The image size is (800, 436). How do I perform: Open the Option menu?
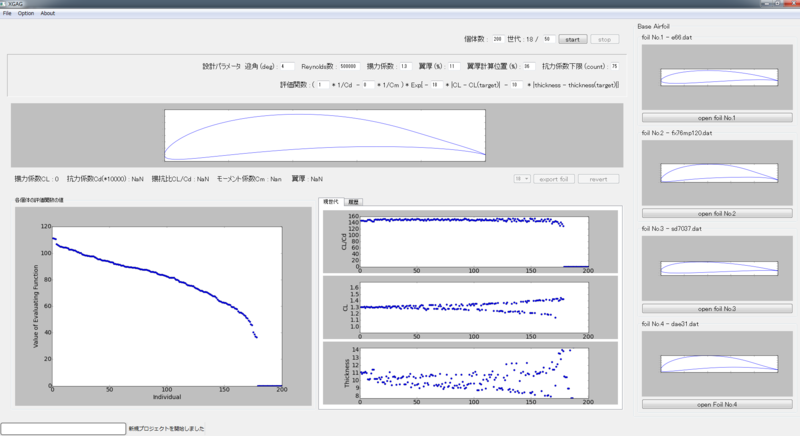(x=26, y=13)
